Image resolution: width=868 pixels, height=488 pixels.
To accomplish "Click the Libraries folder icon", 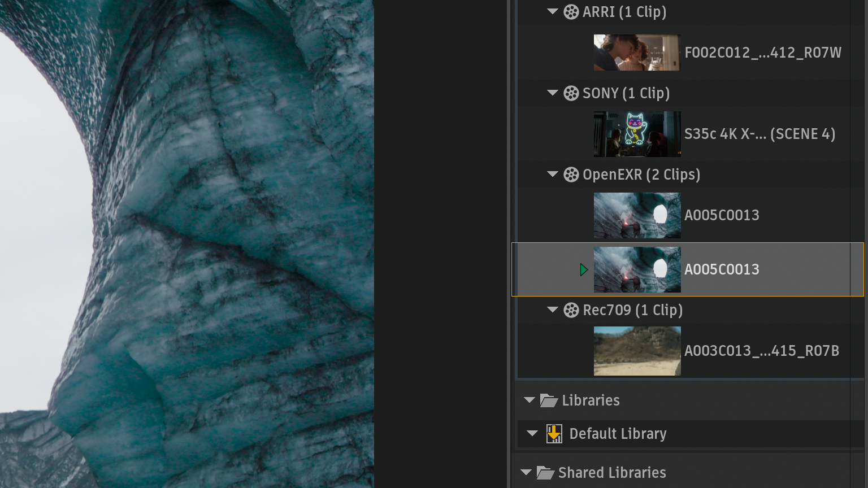I will pyautogui.click(x=549, y=400).
